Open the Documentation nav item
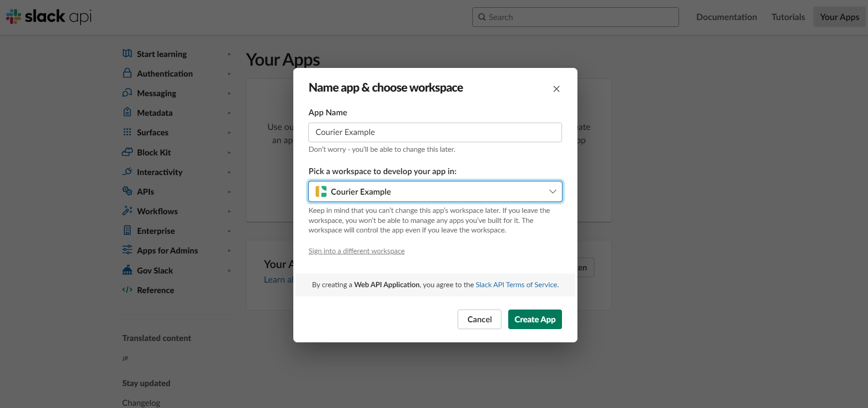 726,17
